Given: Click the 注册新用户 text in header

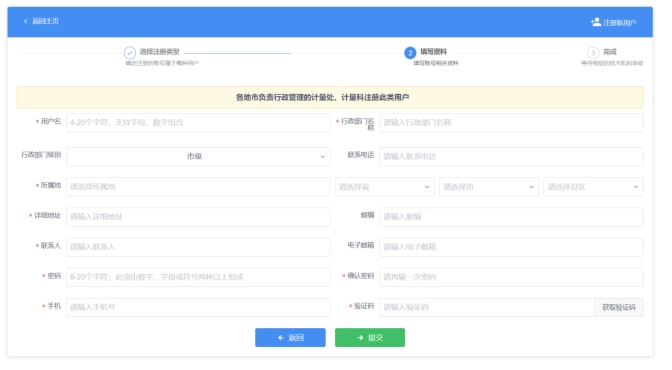Looking at the screenshot, I should (x=619, y=22).
